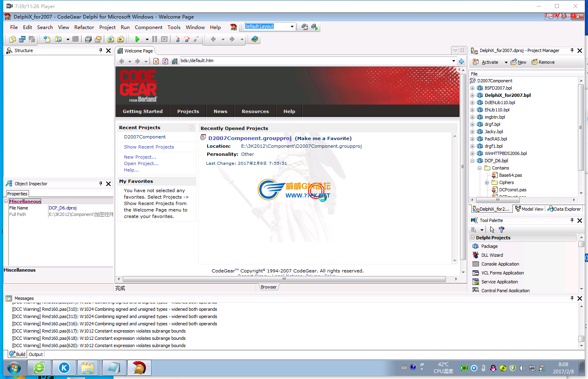Toggle the Messages panel pin
The image size is (588, 379).
tap(572, 298)
